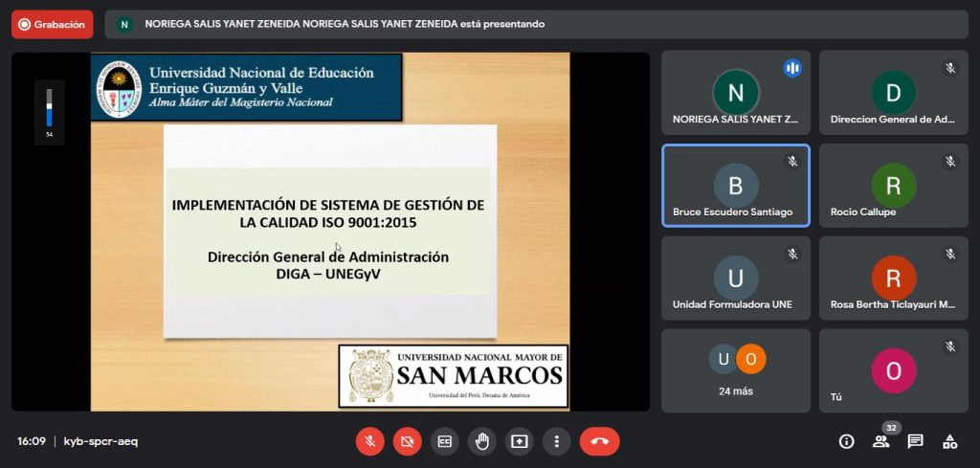Select your own Tú tile
This screenshot has width=980, height=468.
pyautogui.click(x=894, y=370)
